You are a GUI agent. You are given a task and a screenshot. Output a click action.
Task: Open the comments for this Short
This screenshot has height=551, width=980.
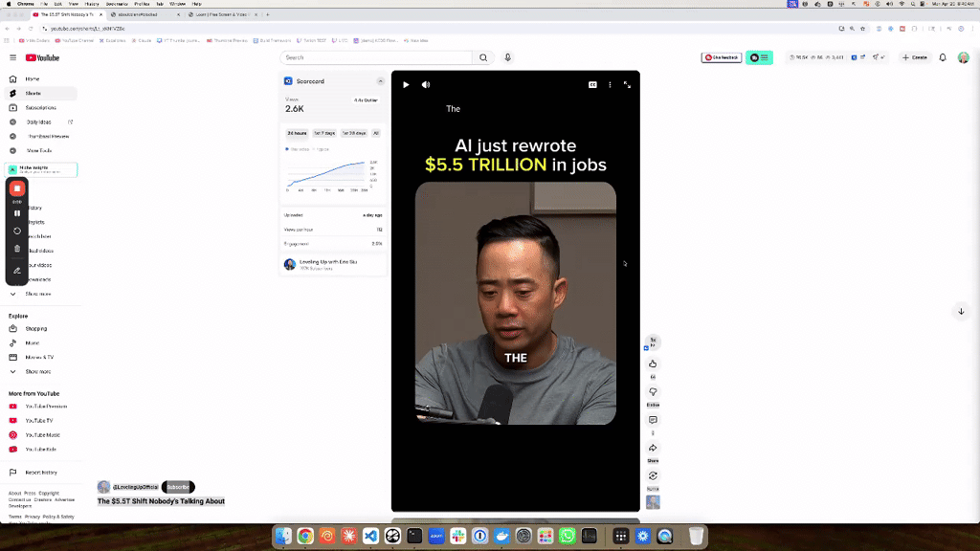tap(653, 420)
